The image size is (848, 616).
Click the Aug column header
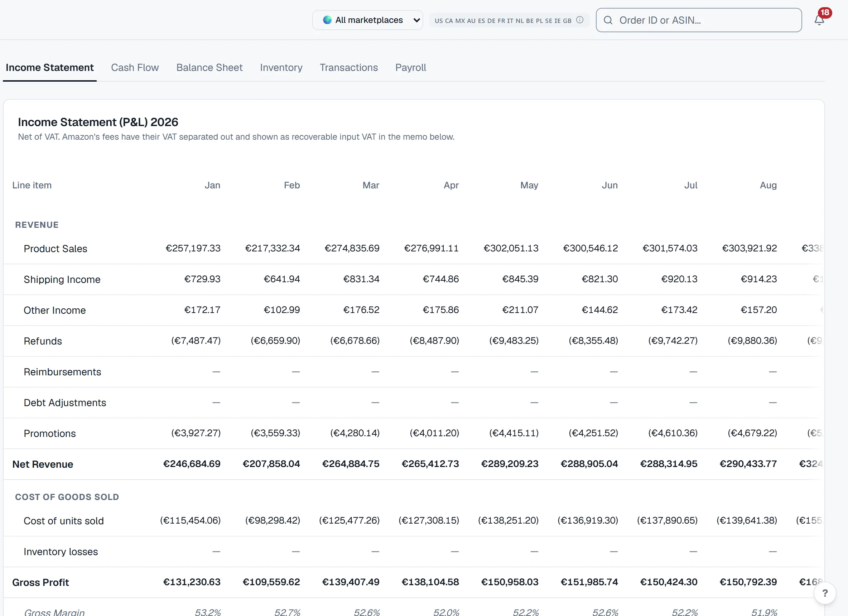(x=768, y=185)
